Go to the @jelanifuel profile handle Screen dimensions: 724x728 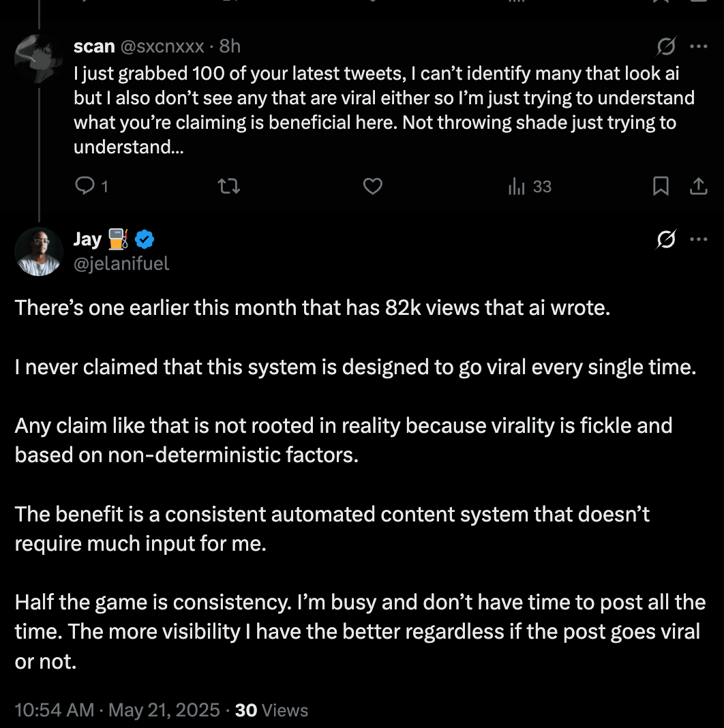(x=121, y=263)
